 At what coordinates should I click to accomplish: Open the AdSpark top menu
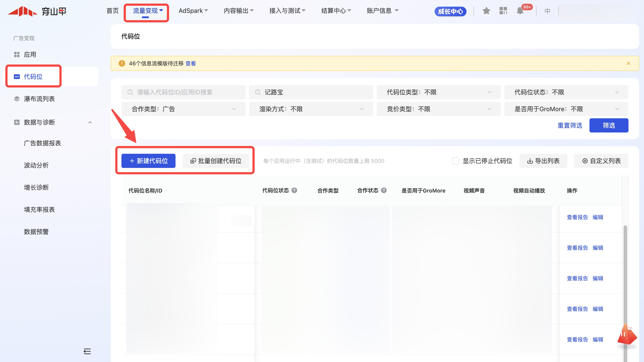click(193, 11)
